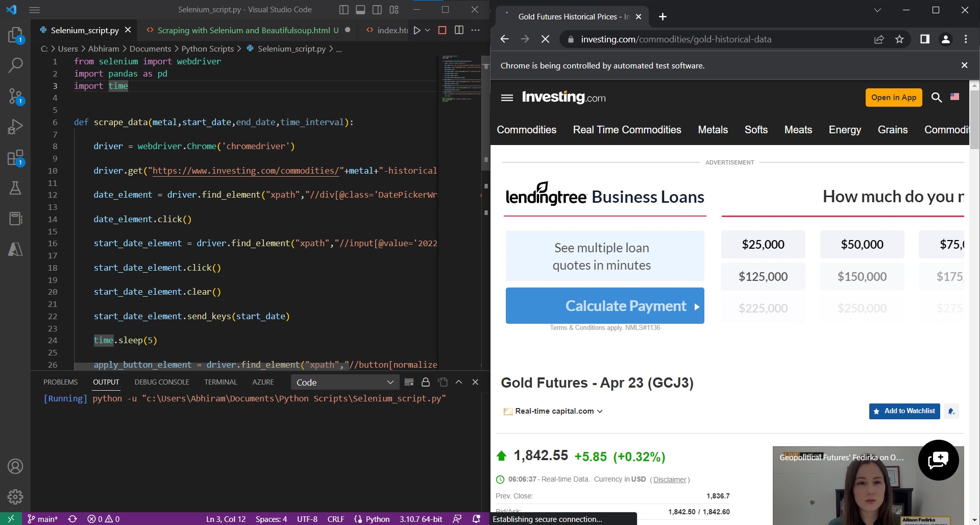980x525 pixels.
Task: Open the Meats section in the navigation
Action: [x=798, y=130]
